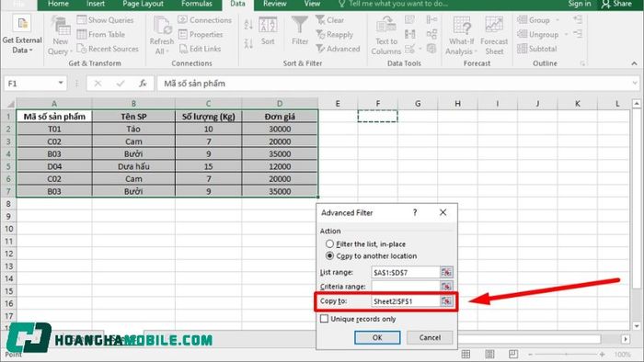This screenshot has width=644, height=362.
Task: Click Tell me what you want box
Action: (393, 4)
